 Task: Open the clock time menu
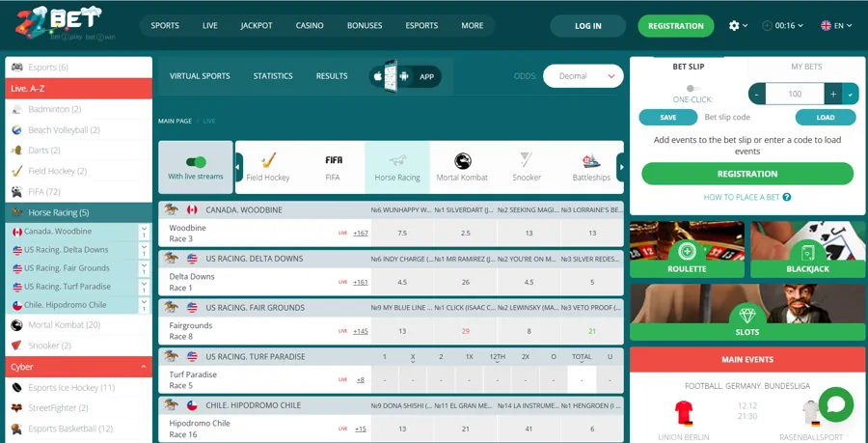click(783, 25)
